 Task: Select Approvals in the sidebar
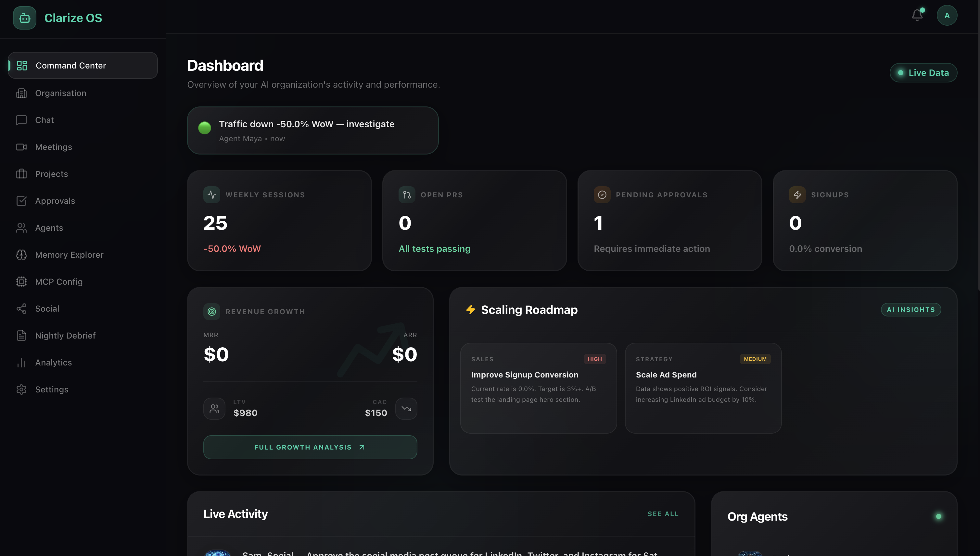tap(55, 201)
